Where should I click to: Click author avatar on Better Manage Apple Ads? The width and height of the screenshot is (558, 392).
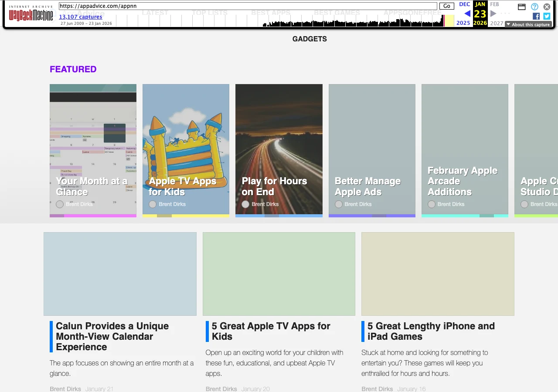(x=339, y=204)
